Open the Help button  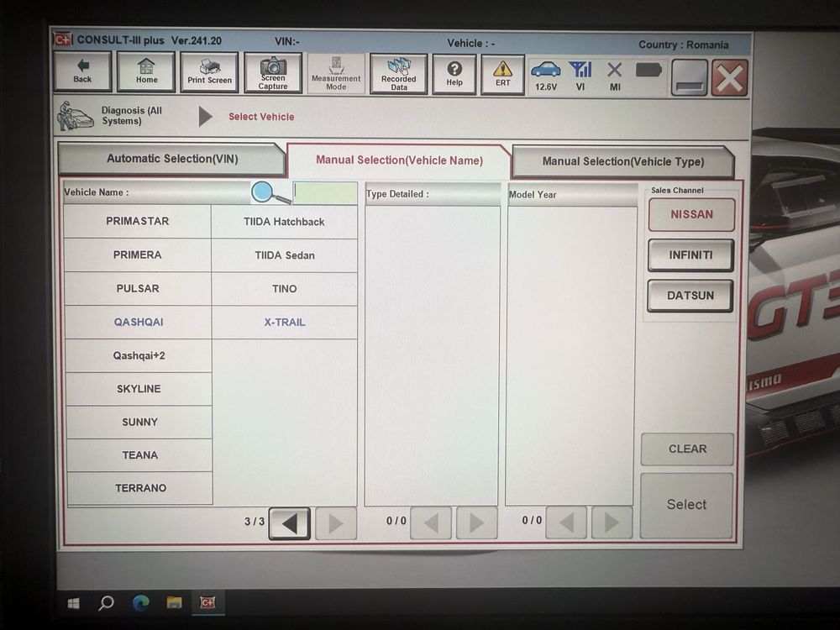(x=454, y=75)
